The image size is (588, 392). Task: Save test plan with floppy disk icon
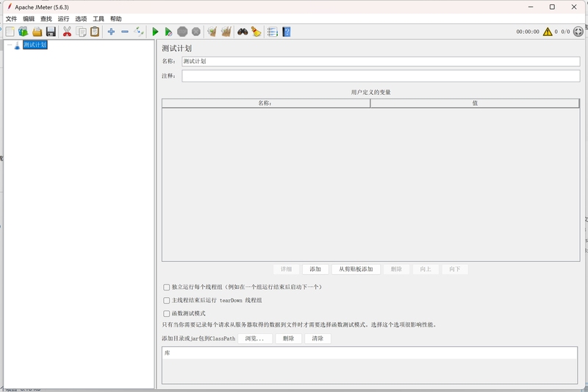pos(51,32)
